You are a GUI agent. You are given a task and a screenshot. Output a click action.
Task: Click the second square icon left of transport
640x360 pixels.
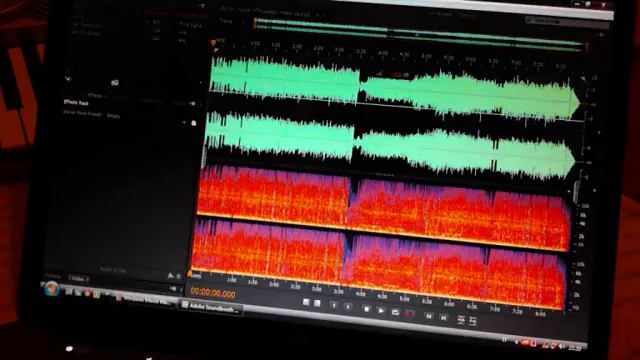[317, 303]
